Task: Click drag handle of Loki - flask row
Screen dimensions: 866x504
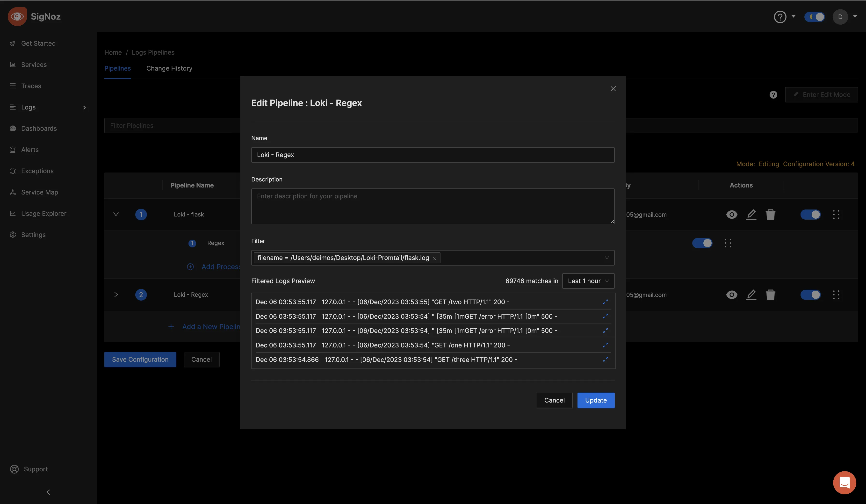Action: coord(836,214)
